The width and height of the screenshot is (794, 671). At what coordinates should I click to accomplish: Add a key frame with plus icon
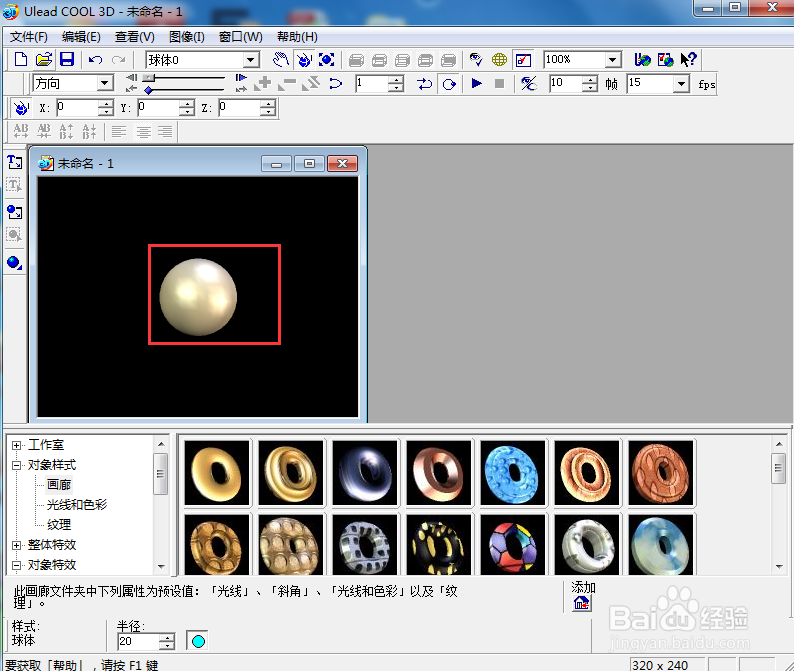[x=263, y=84]
